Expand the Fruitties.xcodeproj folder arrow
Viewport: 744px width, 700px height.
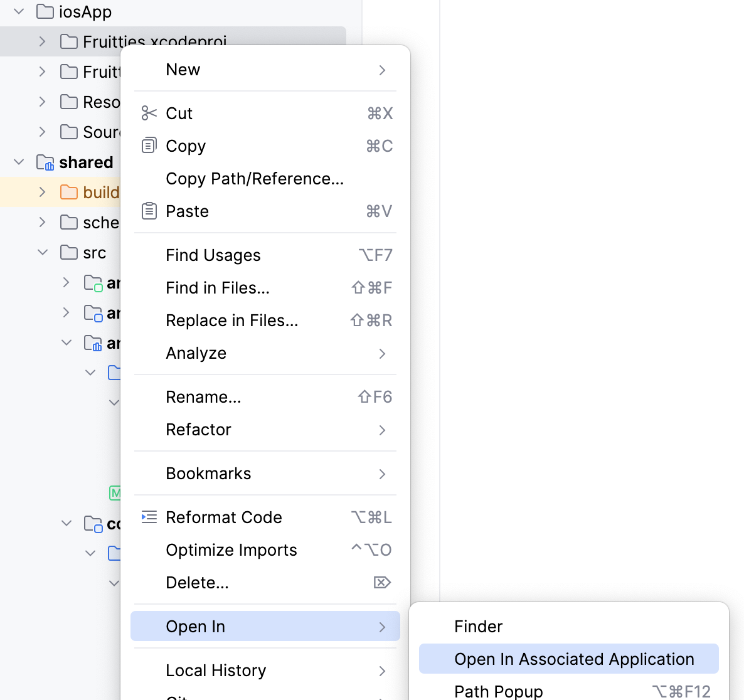42,42
